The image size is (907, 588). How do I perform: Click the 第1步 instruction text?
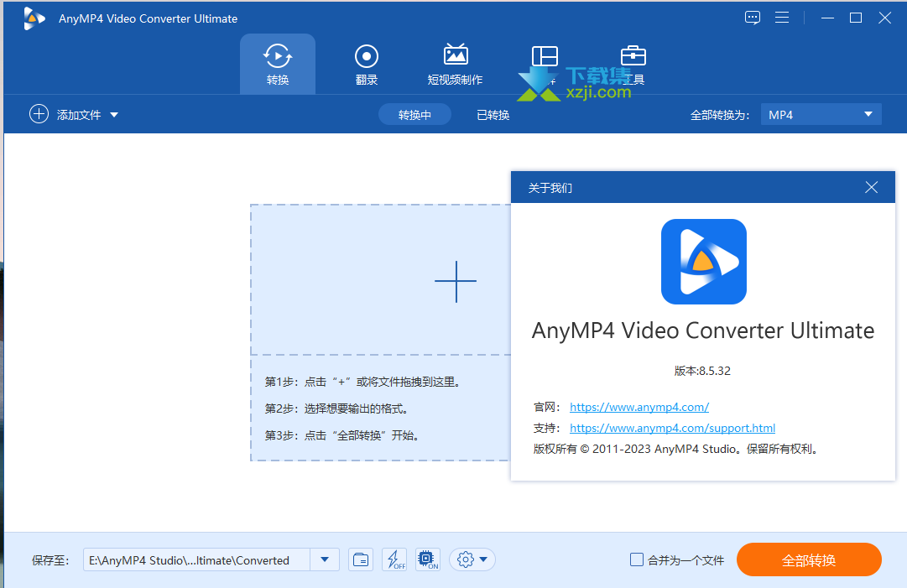pyautogui.click(x=362, y=382)
